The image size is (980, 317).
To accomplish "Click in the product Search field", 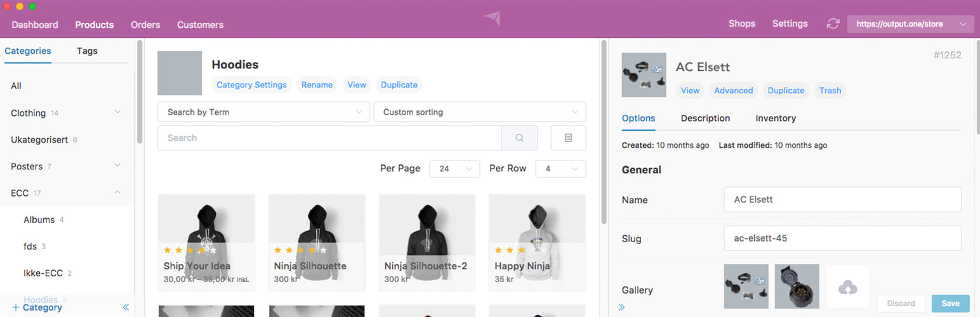I will pos(329,138).
